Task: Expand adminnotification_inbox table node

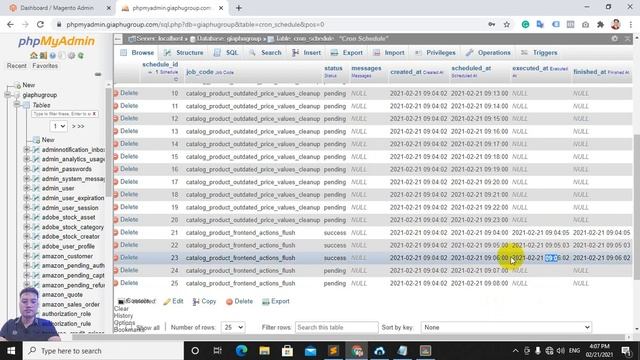Action: [x=27, y=150]
